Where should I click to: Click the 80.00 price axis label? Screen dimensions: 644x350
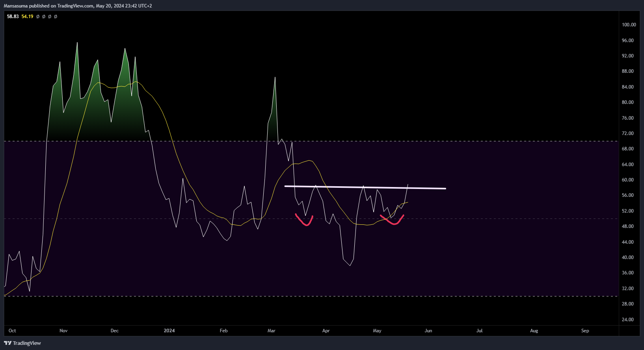627,102
